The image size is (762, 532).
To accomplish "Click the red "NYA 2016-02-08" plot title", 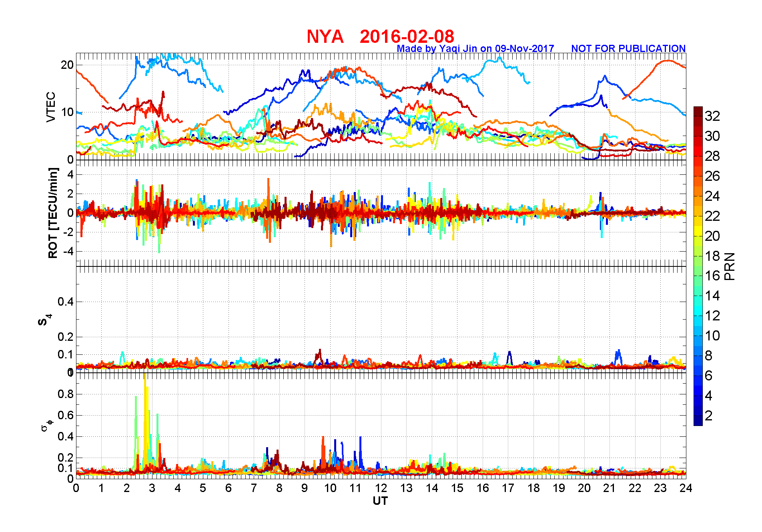I will [x=380, y=36].
